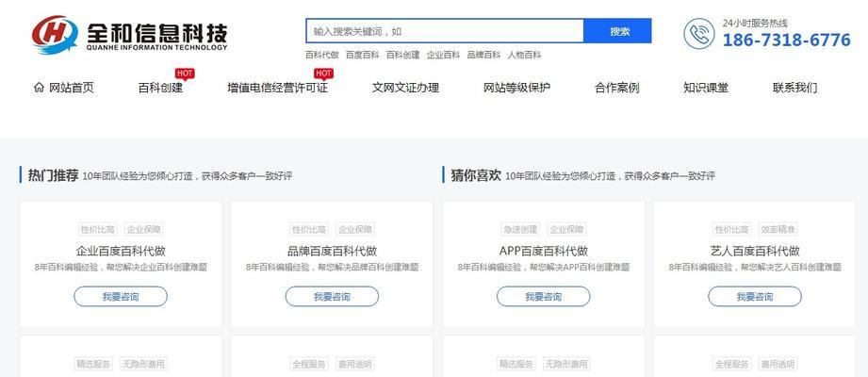Viewport: 868px width, 377px height.
Task: Click the HOT badge above 百科创建
Action: [x=185, y=74]
